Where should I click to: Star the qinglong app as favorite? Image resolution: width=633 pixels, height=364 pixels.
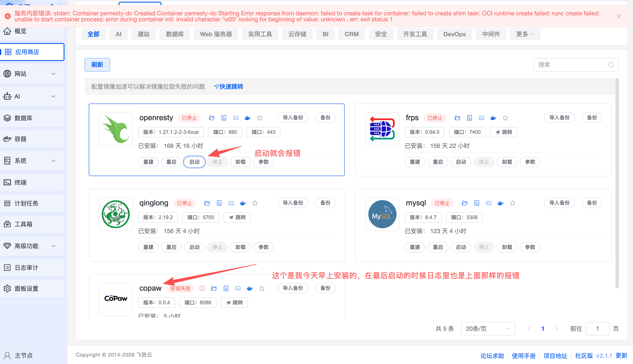pyautogui.click(x=255, y=203)
